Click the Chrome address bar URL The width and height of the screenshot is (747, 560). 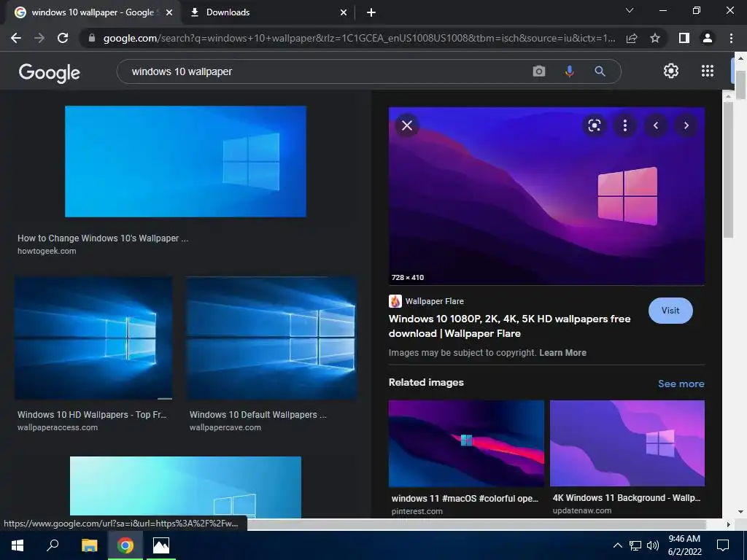[359, 38]
